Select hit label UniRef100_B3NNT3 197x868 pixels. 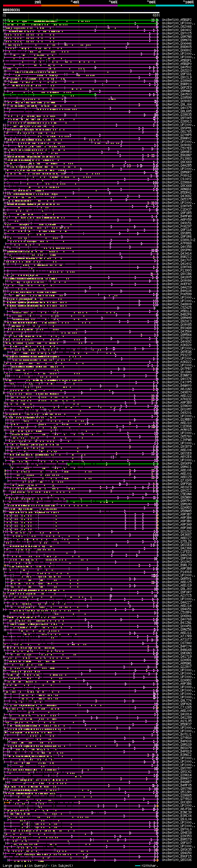coord(177,375)
